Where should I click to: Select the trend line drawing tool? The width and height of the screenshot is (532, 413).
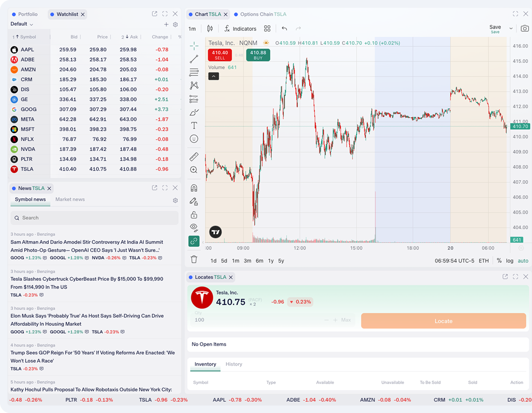click(x=194, y=59)
